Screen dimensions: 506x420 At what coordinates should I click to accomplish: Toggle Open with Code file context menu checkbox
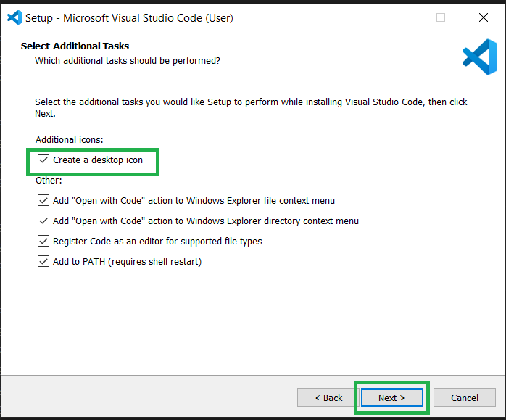43,200
